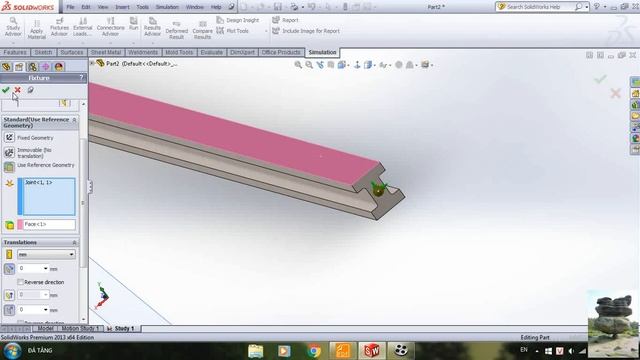This screenshot has width=640, height=360.
Task: Click the pink swatch beside Face<1>
Action: 20,224
